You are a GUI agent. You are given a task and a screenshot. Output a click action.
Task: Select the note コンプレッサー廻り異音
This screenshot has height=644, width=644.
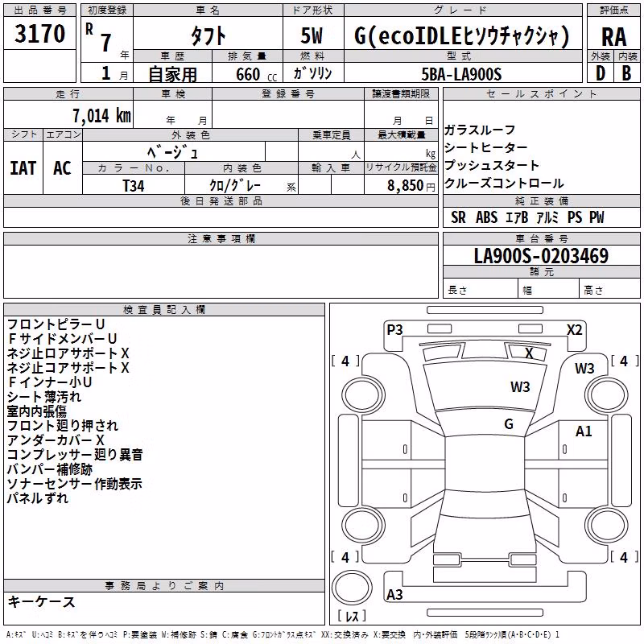coord(75,455)
